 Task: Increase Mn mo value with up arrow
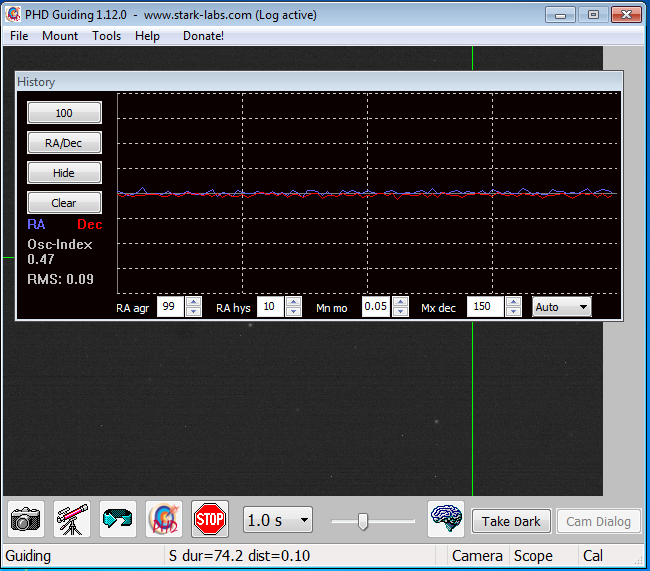400,302
